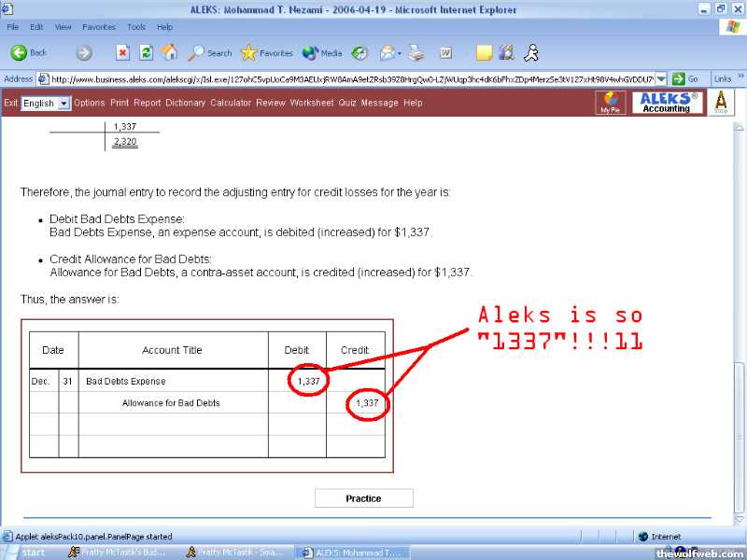Go to the browser Home page icon

(169, 53)
